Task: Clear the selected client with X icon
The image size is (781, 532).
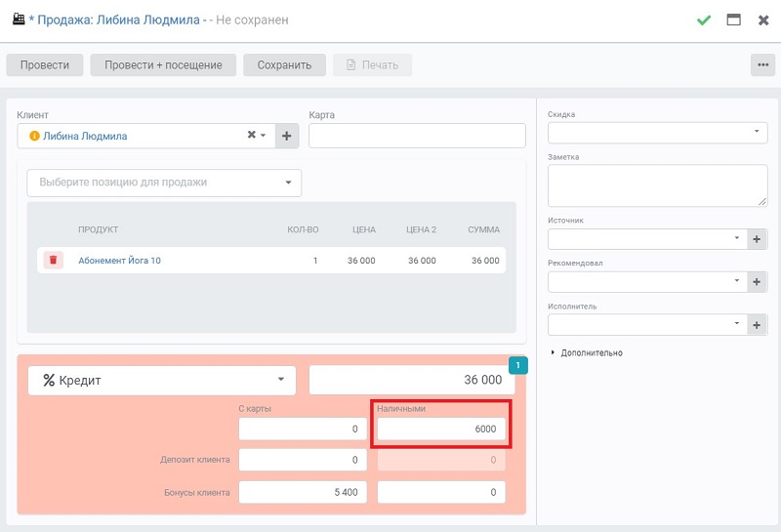Action: (x=252, y=135)
